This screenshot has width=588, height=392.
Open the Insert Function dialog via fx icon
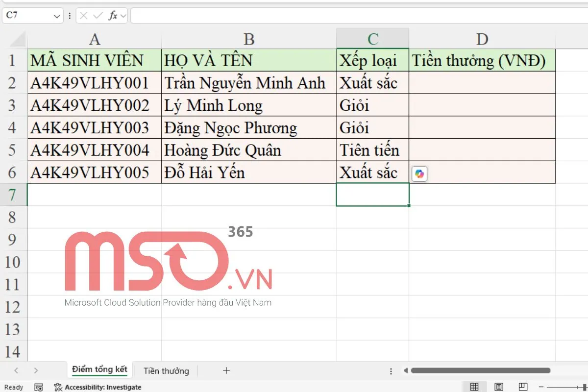coord(114,15)
